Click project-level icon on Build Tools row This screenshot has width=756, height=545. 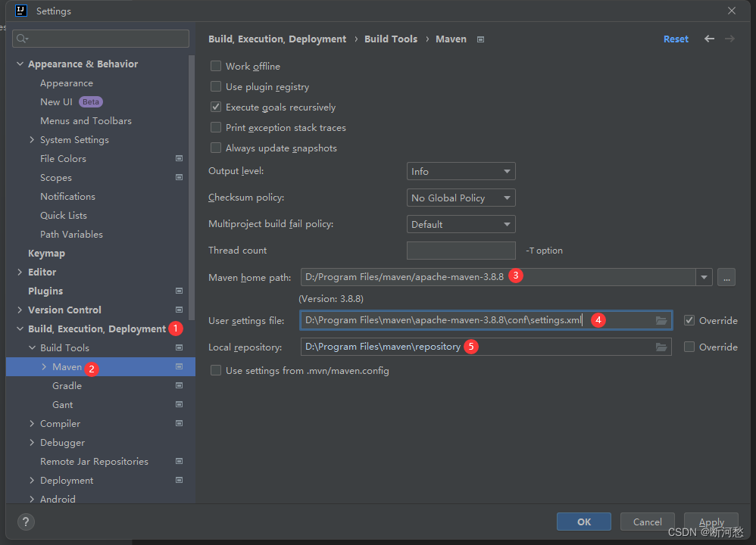tap(179, 348)
